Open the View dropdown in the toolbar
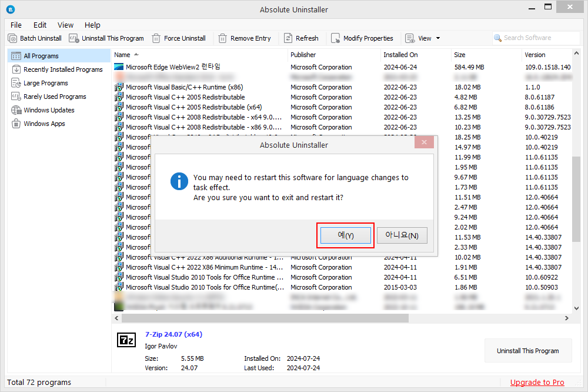This screenshot has width=588, height=392. 423,38
